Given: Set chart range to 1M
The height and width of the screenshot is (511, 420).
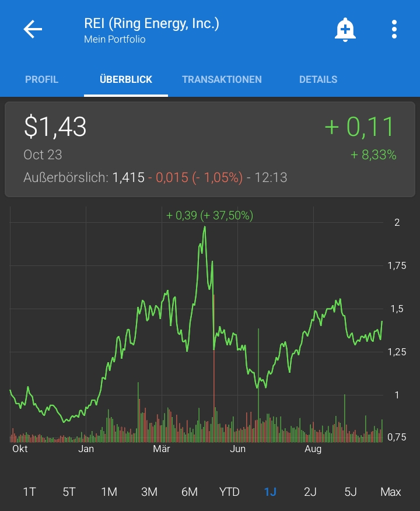Looking at the screenshot, I should (109, 491).
